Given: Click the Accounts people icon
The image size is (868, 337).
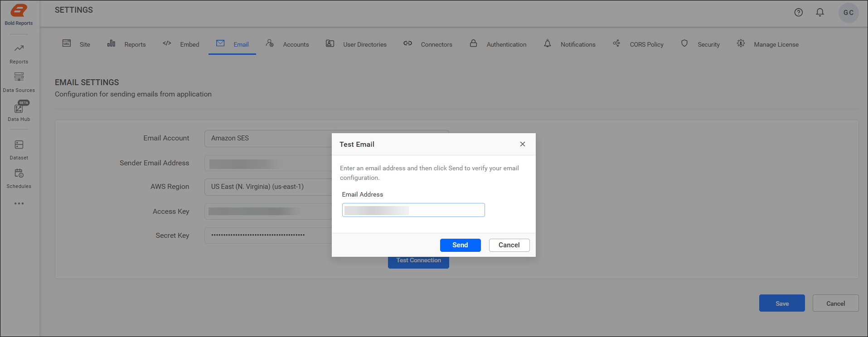Looking at the screenshot, I should click(x=270, y=43).
